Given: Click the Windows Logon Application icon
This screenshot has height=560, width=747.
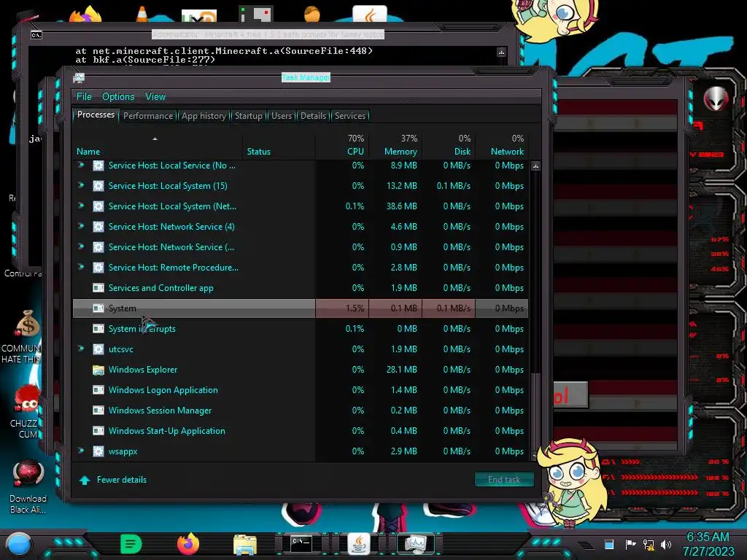Looking at the screenshot, I should (x=98, y=390).
